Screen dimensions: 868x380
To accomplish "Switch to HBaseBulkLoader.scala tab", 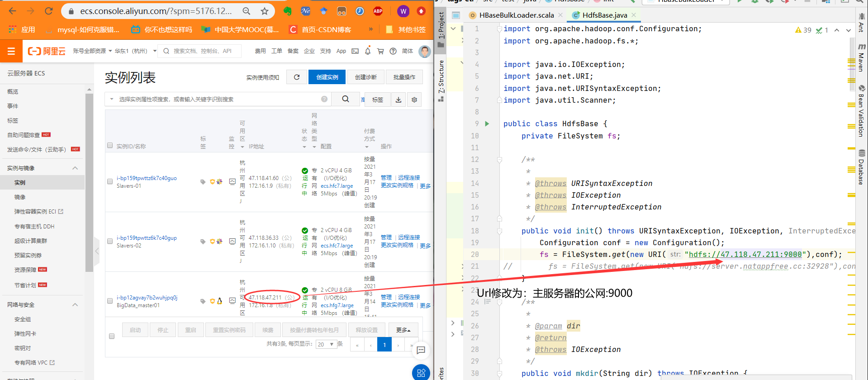I will coord(516,15).
